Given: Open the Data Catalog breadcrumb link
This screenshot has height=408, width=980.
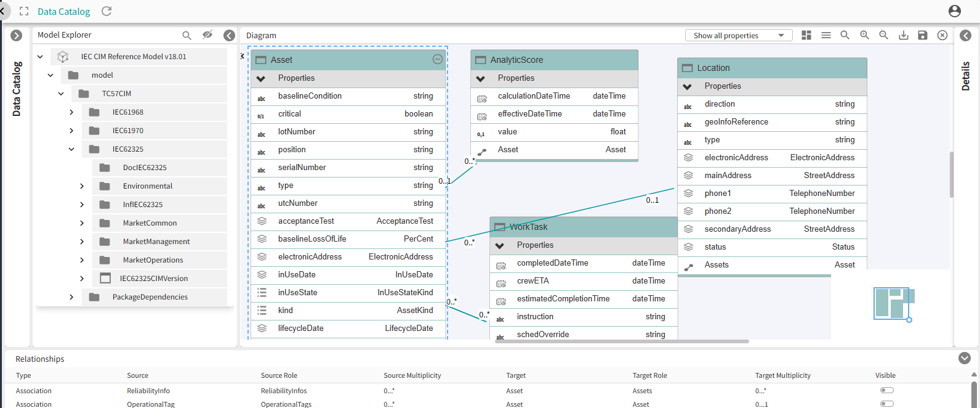Looking at the screenshot, I should coord(64,11).
